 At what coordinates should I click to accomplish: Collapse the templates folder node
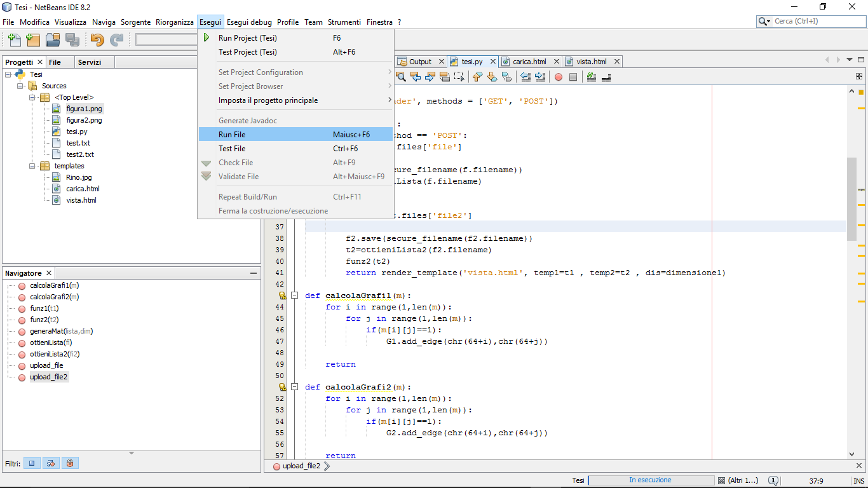32,166
